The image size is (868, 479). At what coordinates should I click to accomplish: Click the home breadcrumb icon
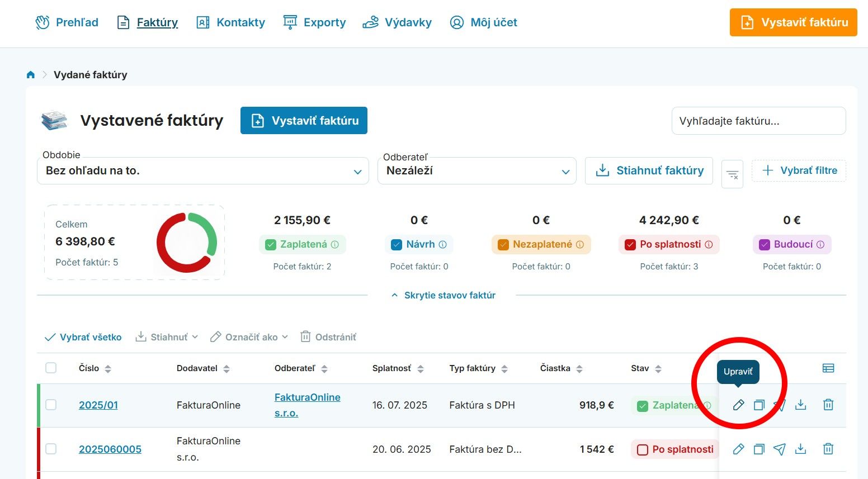[31, 75]
